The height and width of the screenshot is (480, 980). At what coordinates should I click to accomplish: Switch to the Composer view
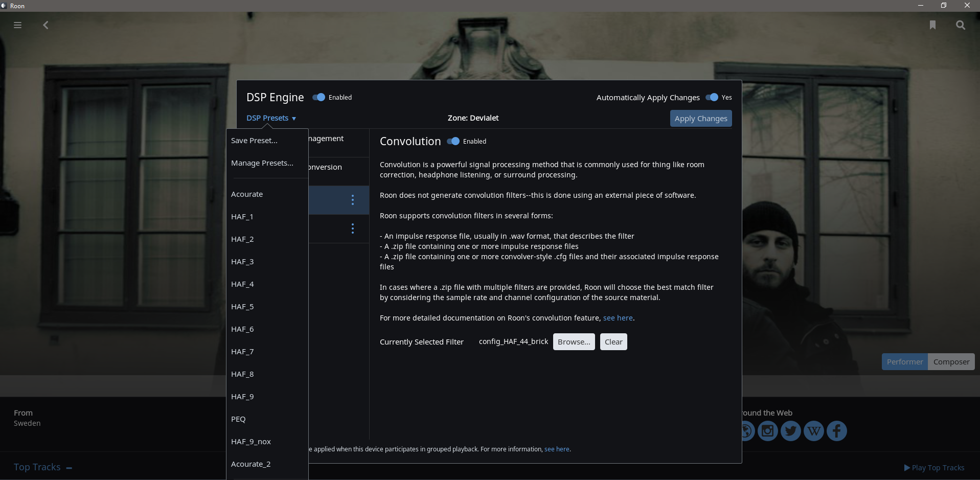tap(951, 362)
